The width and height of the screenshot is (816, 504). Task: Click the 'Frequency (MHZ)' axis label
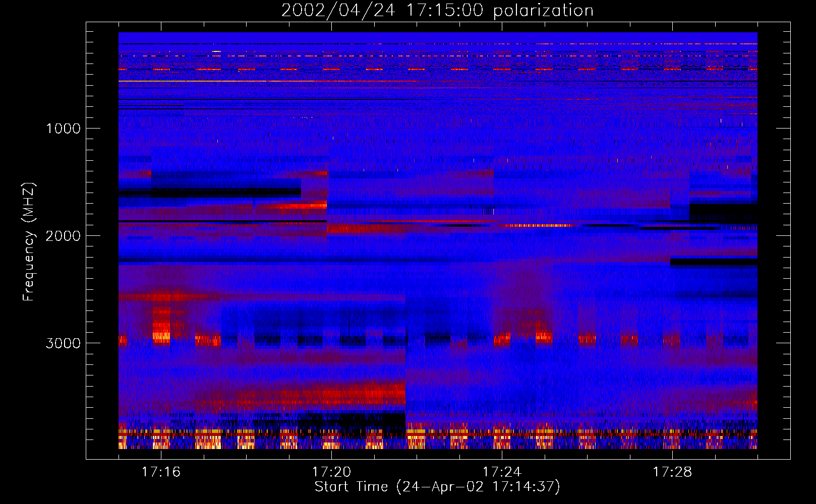[29, 242]
